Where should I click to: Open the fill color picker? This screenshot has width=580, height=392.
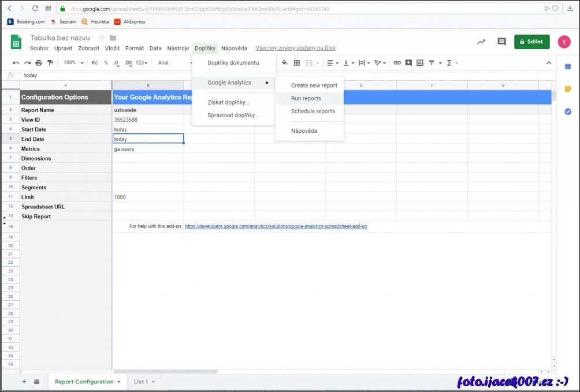pos(285,63)
